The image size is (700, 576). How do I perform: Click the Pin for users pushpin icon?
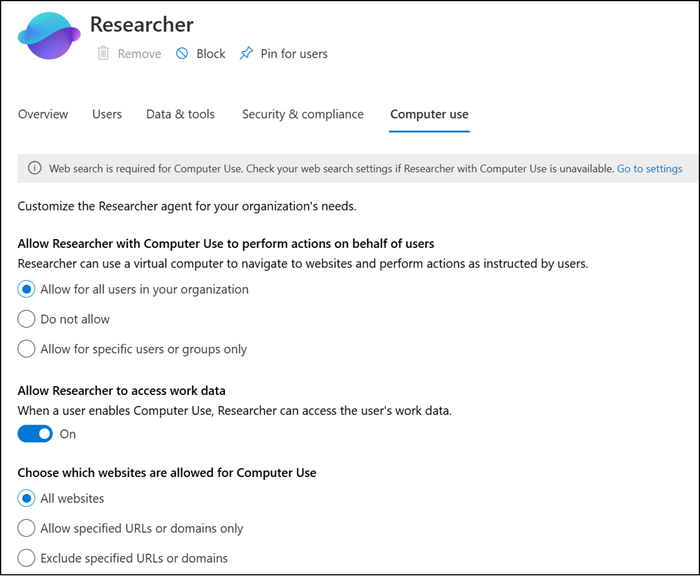click(246, 53)
